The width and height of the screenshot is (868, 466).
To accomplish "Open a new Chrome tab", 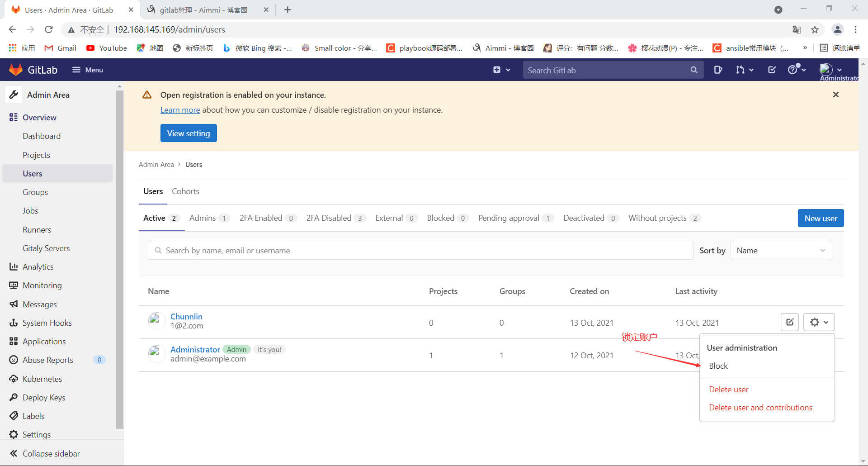I will tap(288, 10).
